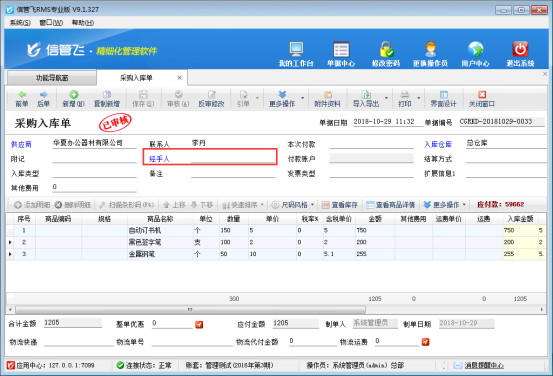Expand row 2 using its arrow marker
This screenshot has width=553, height=376.
pos(10,242)
